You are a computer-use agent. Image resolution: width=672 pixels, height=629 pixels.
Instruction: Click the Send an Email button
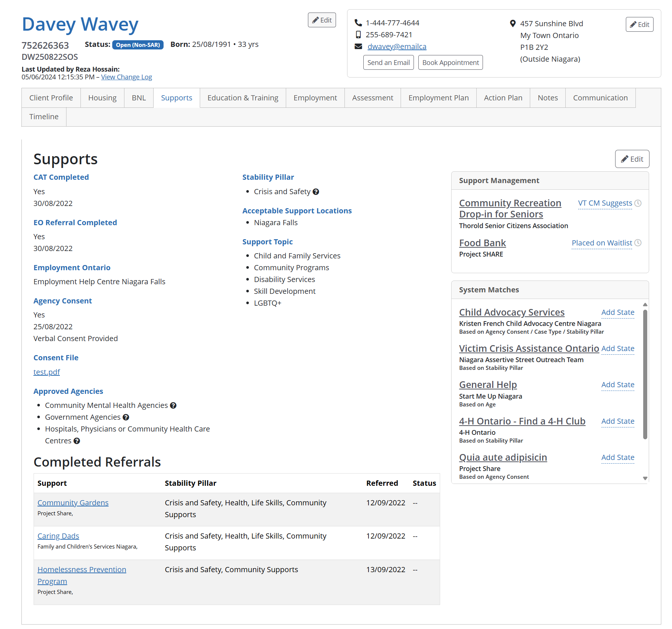pyautogui.click(x=388, y=63)
